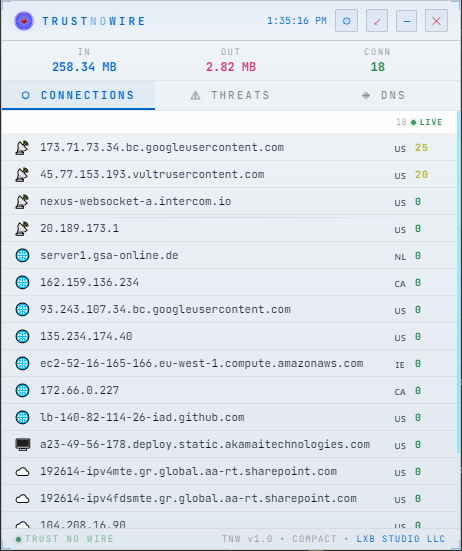The image size is (462, 551).
Task: Click the 2.82 MB outbound traffic value
Action: 231,67
